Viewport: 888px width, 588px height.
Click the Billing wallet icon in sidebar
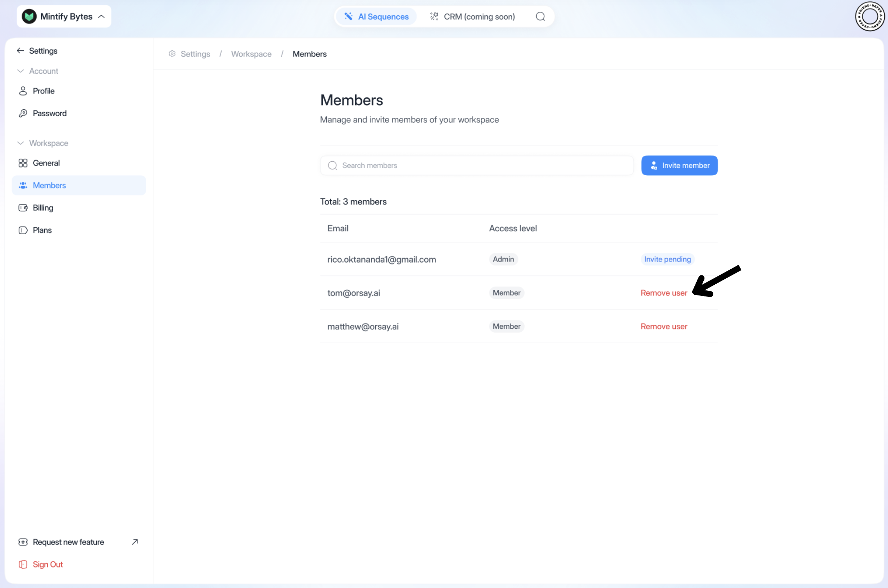(x=23, y=208)
